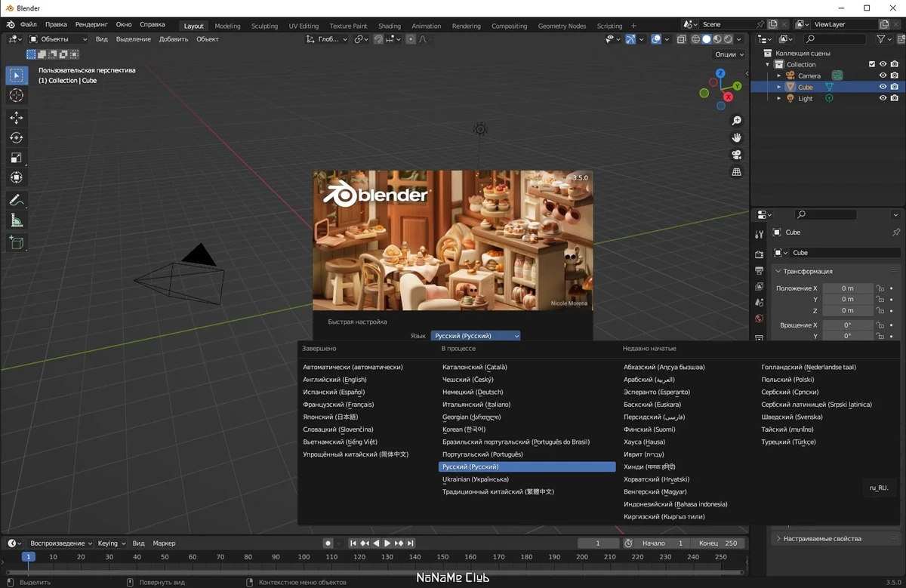Toggle camera view using camera gizmo
This screenshot has height=588, width=906.
coord(737,155)
